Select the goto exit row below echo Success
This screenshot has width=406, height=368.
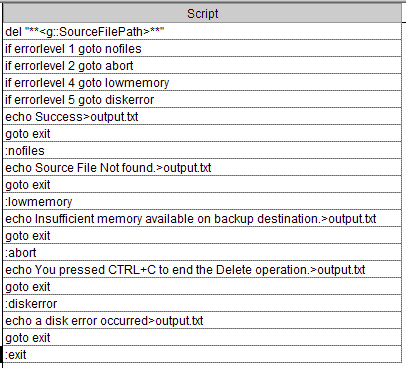click(x=202, y=134)
